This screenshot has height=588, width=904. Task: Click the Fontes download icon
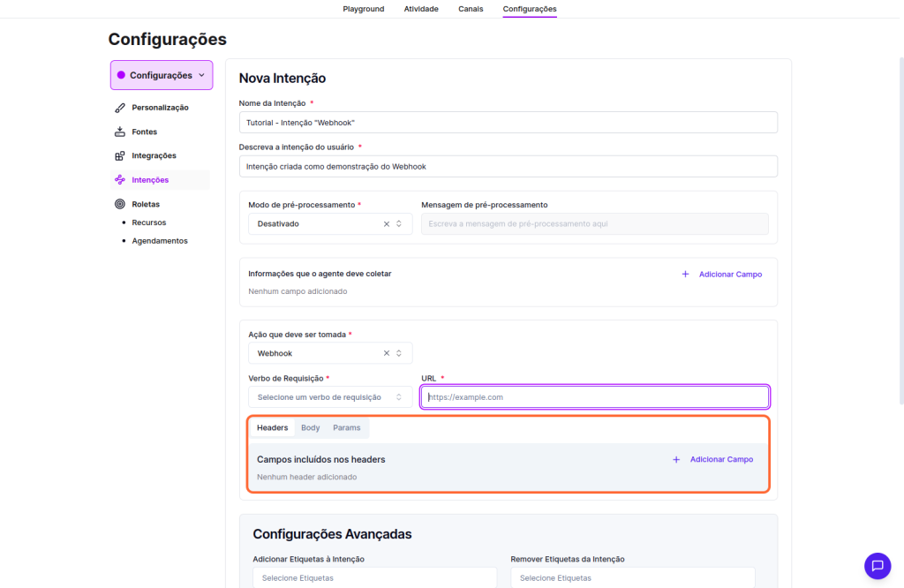pyautogui.click(x=120, y=132)
